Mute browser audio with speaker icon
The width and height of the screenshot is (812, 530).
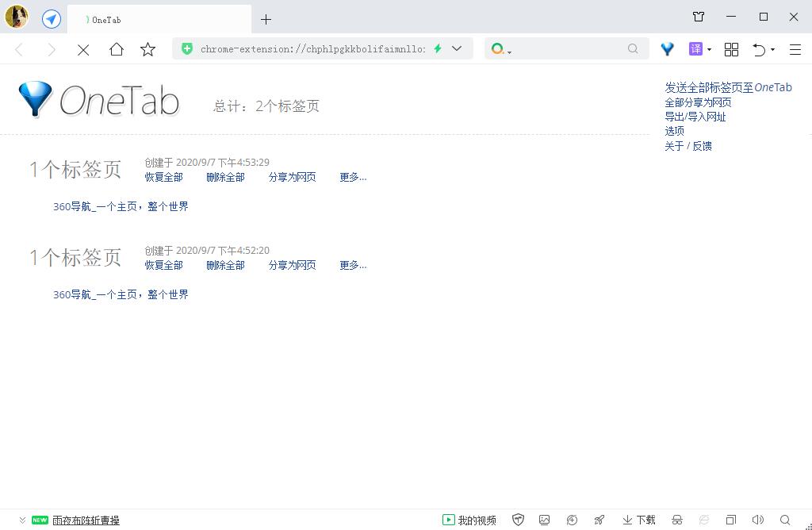tap(757, 520)
